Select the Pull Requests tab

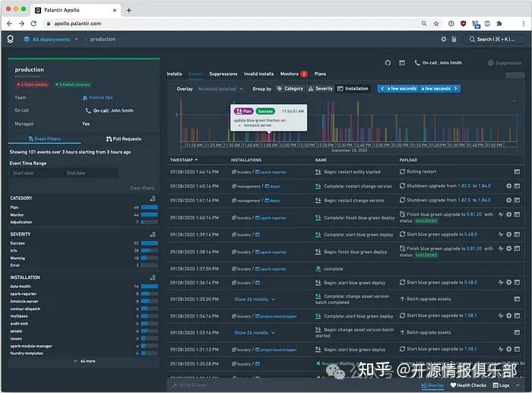[x=123, y=139]
